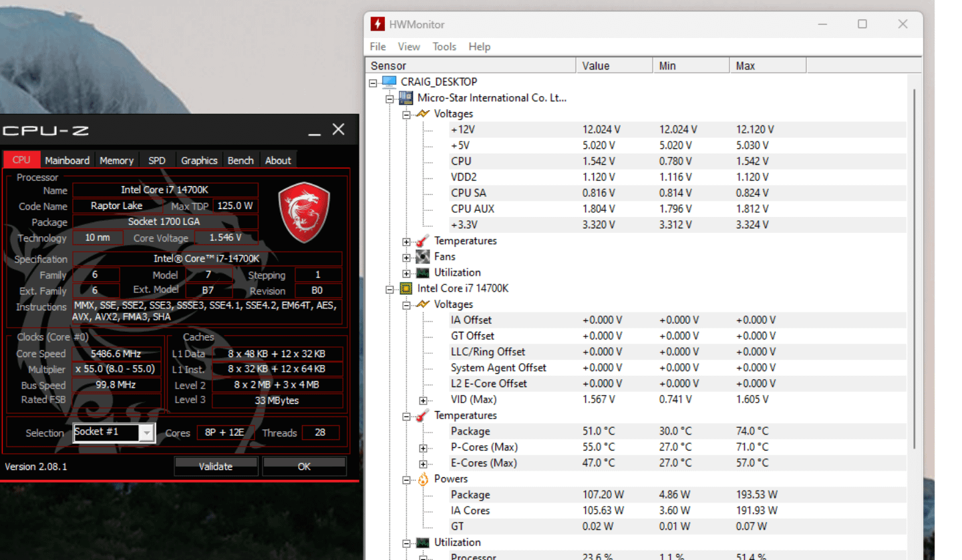The width and height of the screenshot is (962, 560).
Task: Click the Powers flame icon
Action: 422,479
